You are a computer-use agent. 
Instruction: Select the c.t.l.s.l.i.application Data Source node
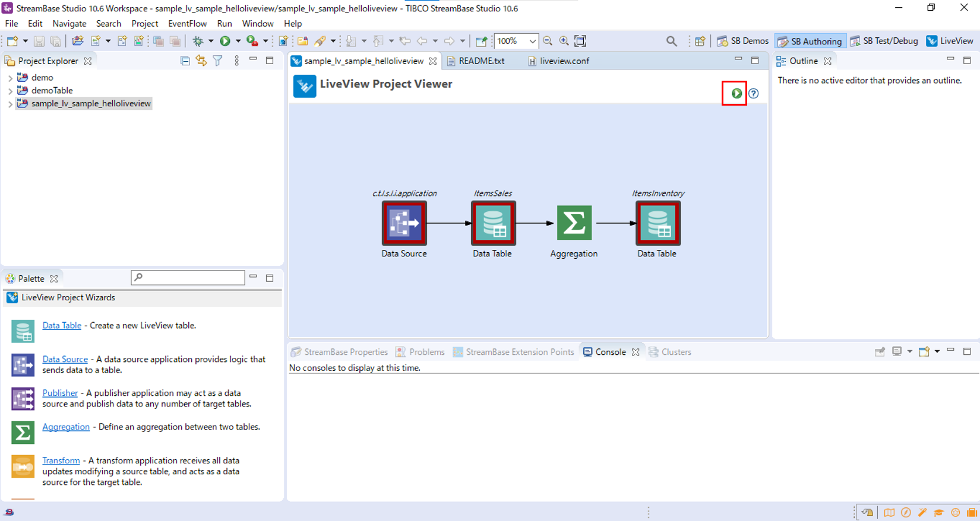[x=404, y=223]
